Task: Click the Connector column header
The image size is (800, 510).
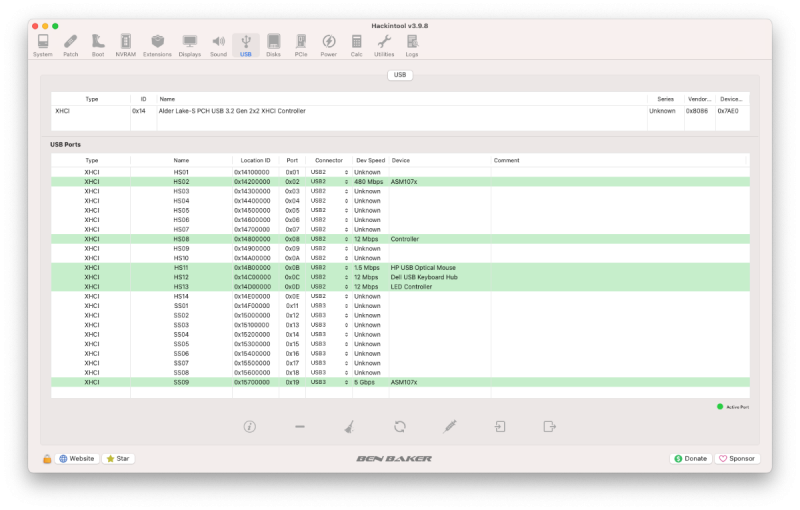Action: click(329, 160)
